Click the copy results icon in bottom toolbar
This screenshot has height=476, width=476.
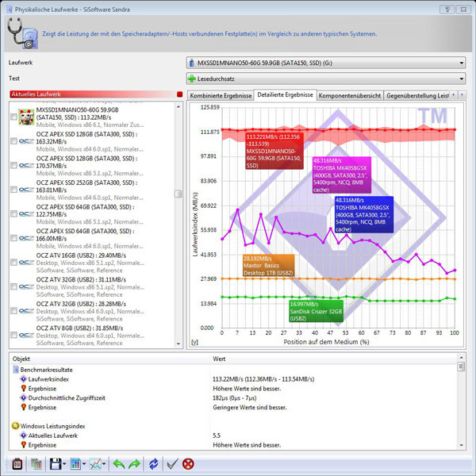pyautogui.click(x=36, y=464)
